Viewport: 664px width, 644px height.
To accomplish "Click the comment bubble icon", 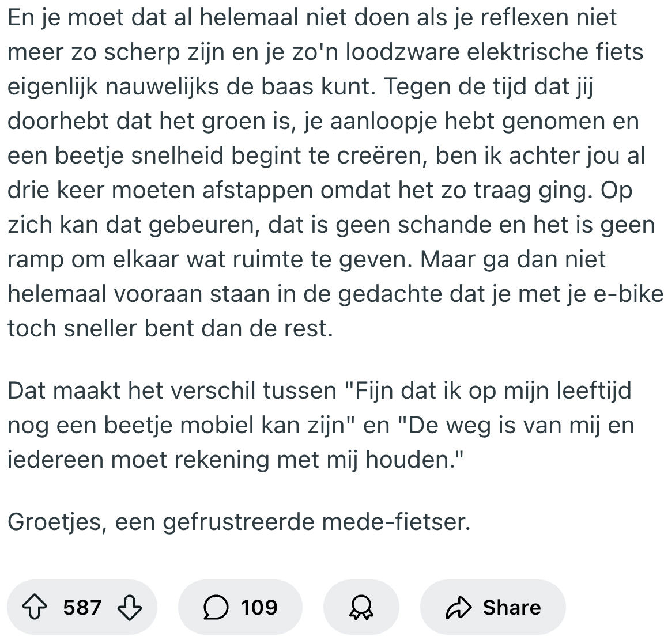I will (x=215, y=608).
